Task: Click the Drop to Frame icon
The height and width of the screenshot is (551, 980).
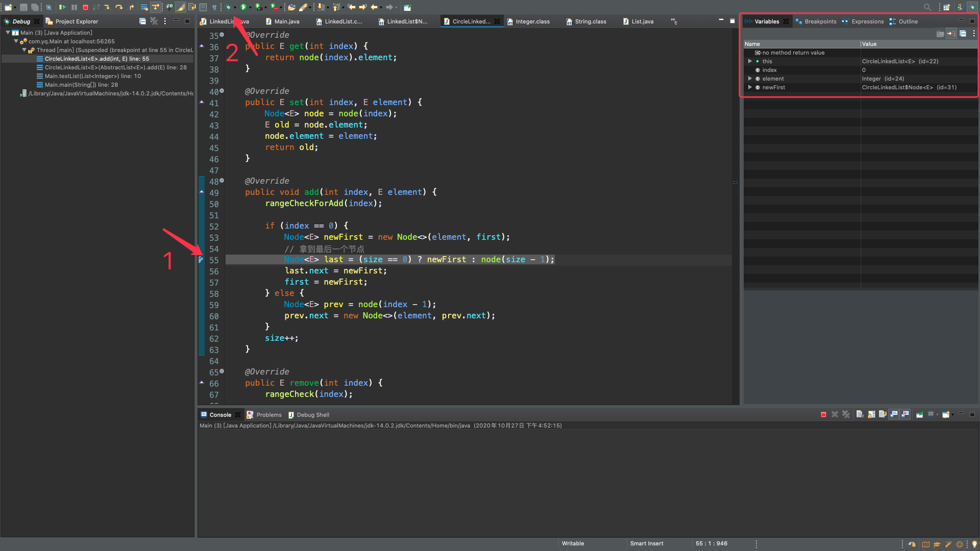Action: (x=144, y=7)
